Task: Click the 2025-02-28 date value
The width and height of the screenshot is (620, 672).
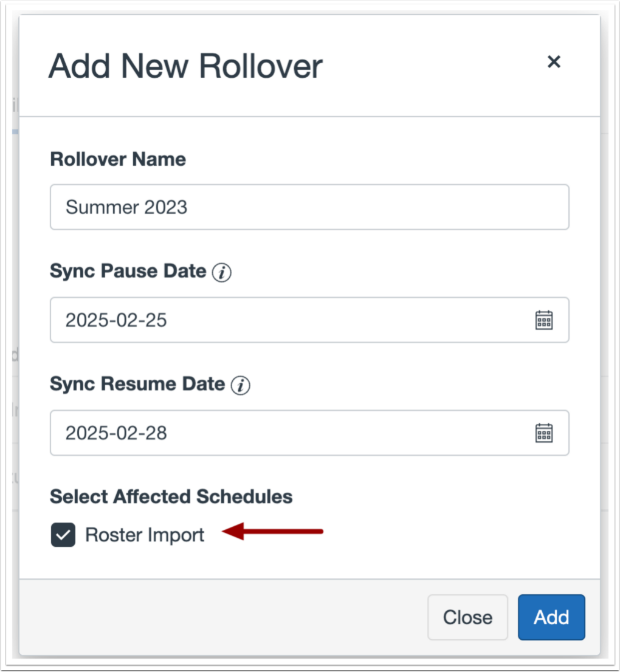Action: click(116, 433)
